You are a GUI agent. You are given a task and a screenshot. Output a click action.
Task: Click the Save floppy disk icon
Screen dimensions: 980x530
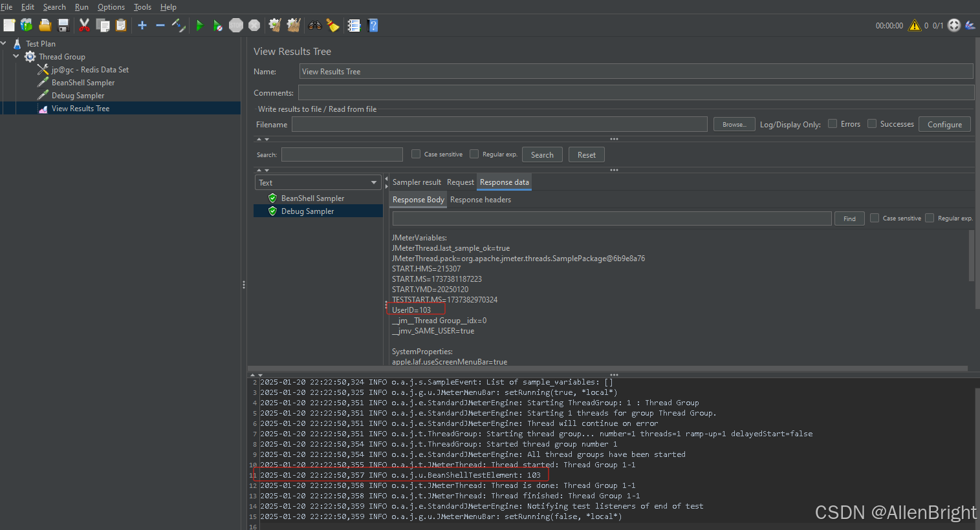click(x=63, y=25)
